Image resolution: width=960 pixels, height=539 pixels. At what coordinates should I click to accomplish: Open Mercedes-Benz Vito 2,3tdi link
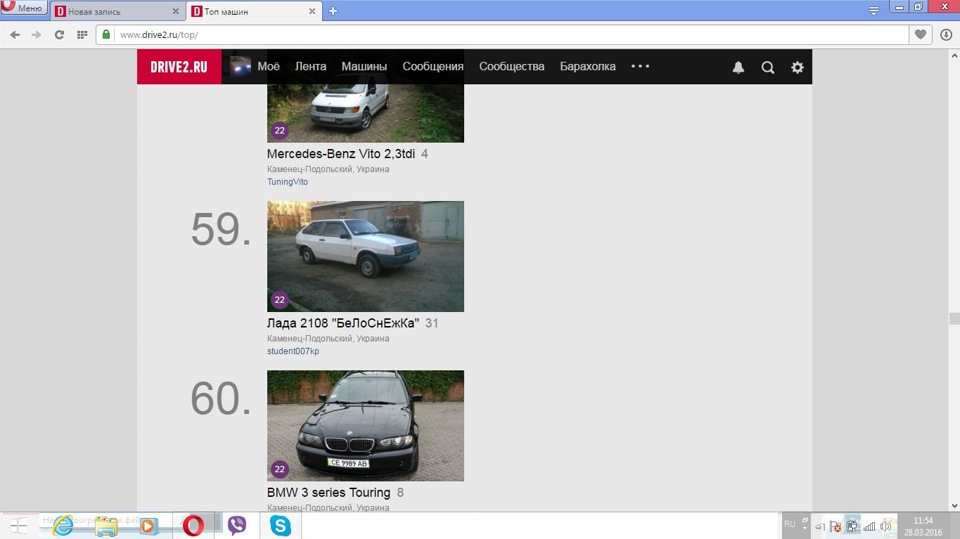tap(341, 154)
